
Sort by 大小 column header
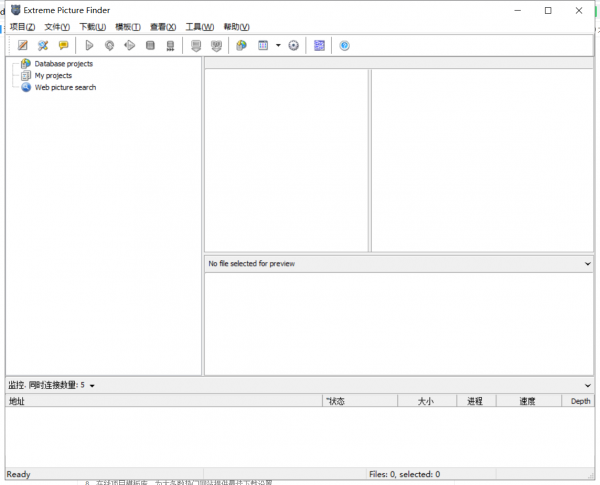click(x=427, y=401)
